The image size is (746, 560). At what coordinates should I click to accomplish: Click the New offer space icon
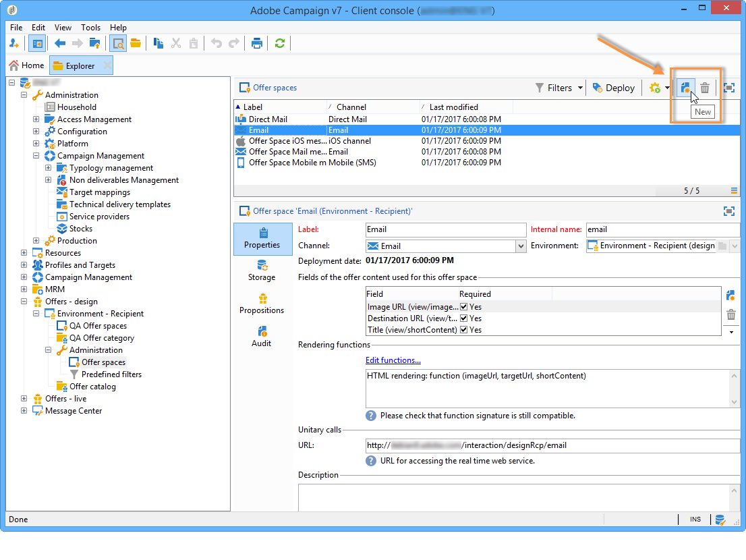click(x=685, y=88)
